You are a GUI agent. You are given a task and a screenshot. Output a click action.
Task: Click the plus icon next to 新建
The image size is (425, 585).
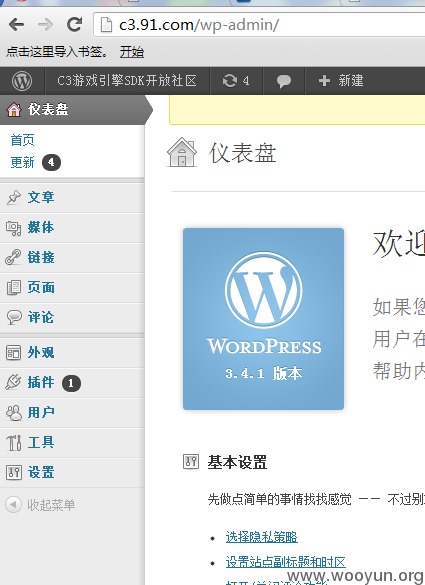324,81
